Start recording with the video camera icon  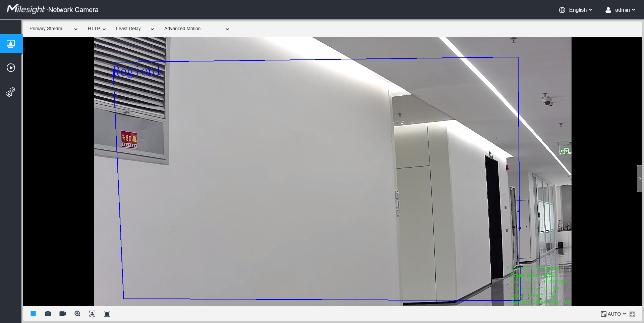[x=63, y=314]
